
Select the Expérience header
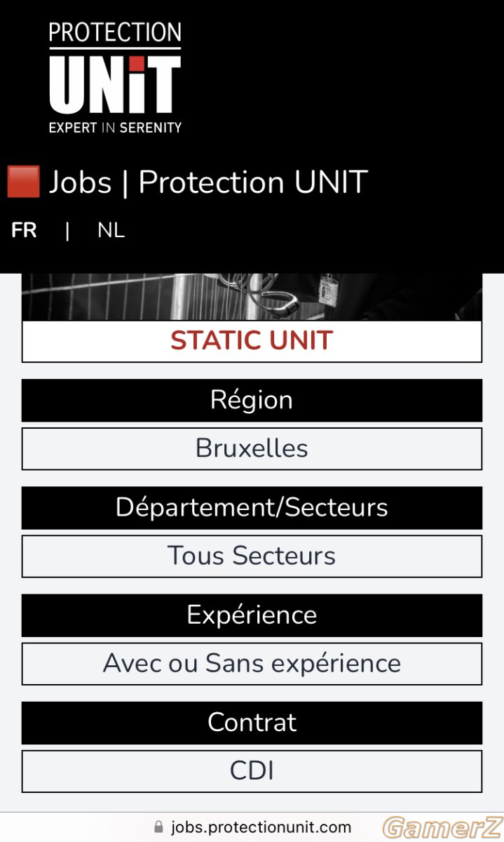pyautogui.click(x=252, y=615)
